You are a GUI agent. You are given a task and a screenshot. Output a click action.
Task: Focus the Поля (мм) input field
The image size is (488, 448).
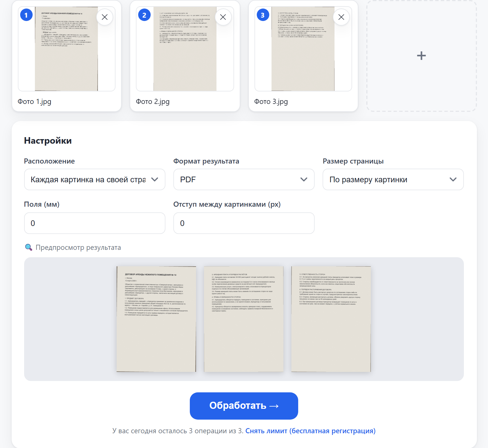click(95, 223)
